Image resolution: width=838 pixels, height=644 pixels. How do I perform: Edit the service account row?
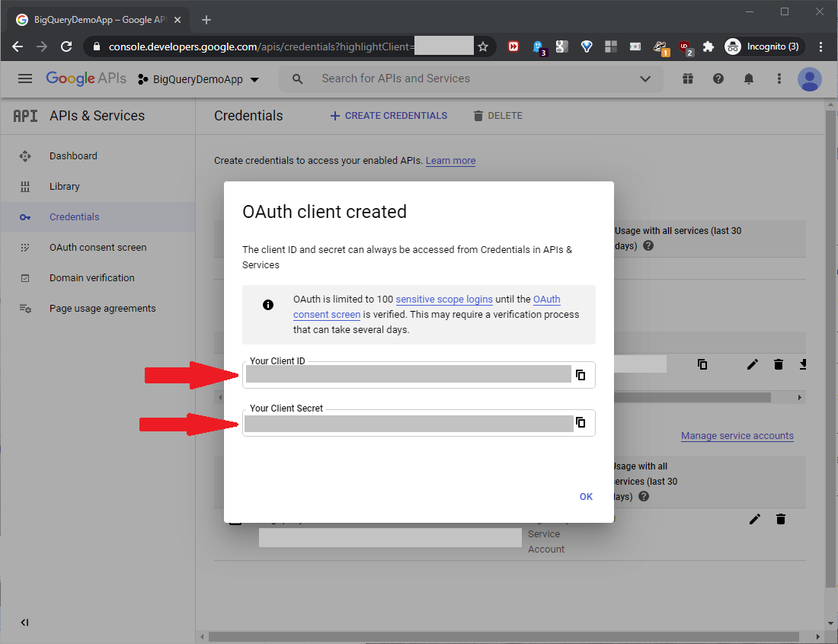pyautogui.click(x=755, y=519)
